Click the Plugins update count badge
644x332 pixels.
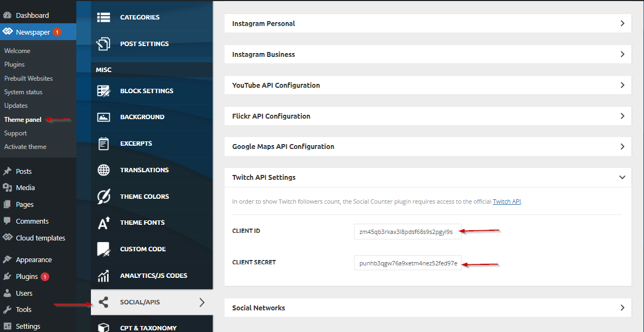point(45,277)
